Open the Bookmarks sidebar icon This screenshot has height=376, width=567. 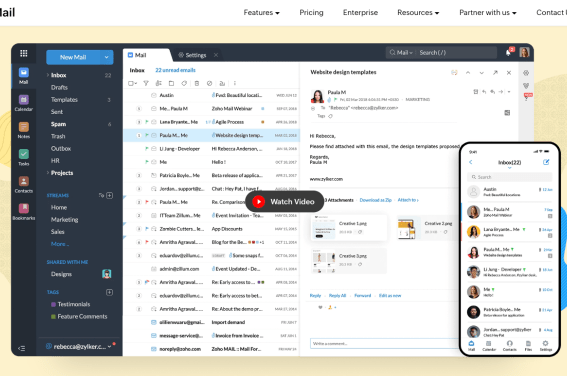pyautogui.click(x=24, y=212)
